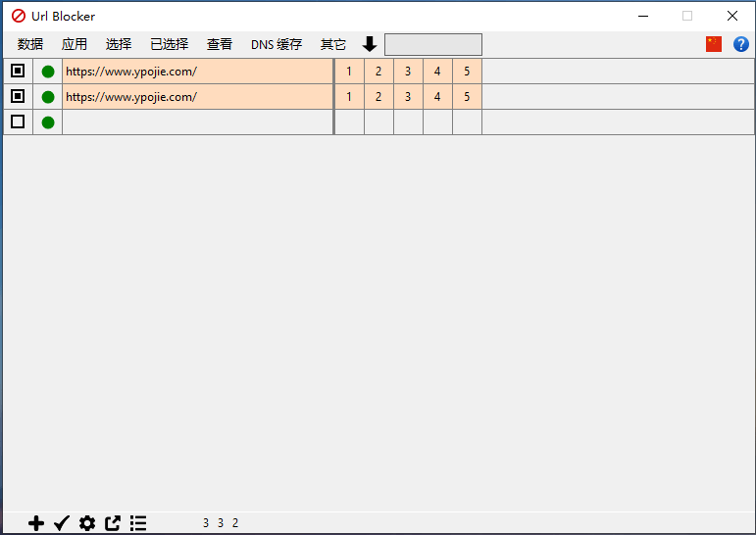Click cell 3 in the second row
The height and width of the screenshot is (535, 756).
pyautogui.click(x=408, y=97)
